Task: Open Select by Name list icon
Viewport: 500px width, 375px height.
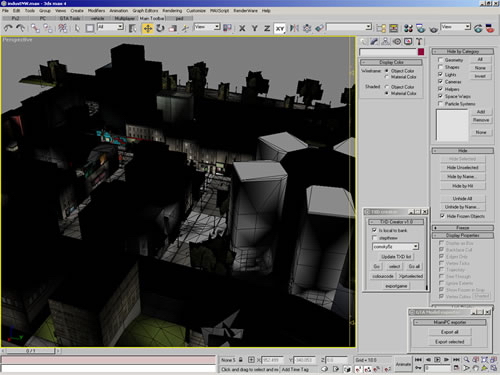Action: pyautogui.click(x=132, y=28)
